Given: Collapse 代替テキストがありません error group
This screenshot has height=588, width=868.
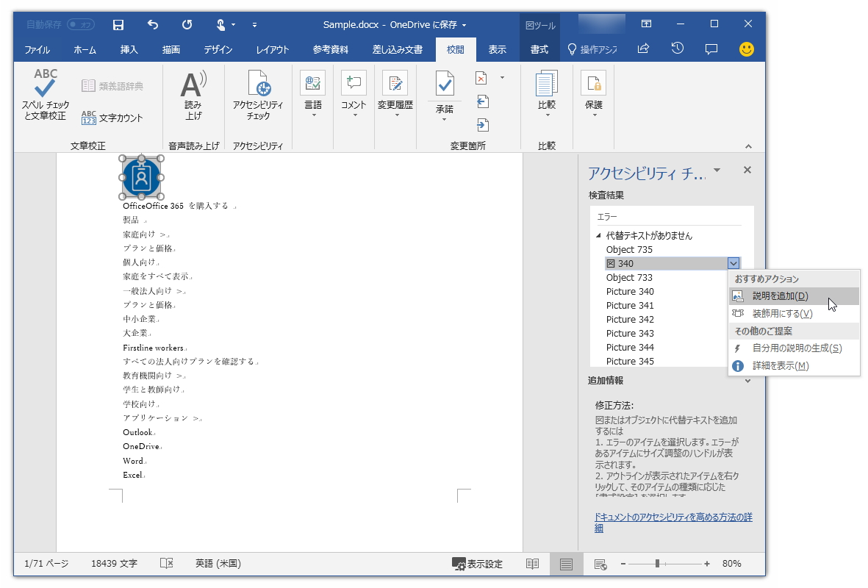Looking at the screenshot, I should (x=598, y=235).
